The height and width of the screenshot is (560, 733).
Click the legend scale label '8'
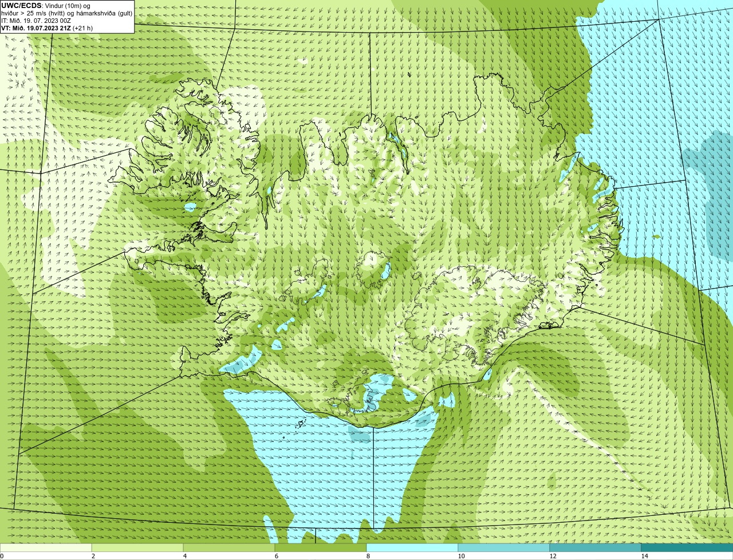coord(368,556)
